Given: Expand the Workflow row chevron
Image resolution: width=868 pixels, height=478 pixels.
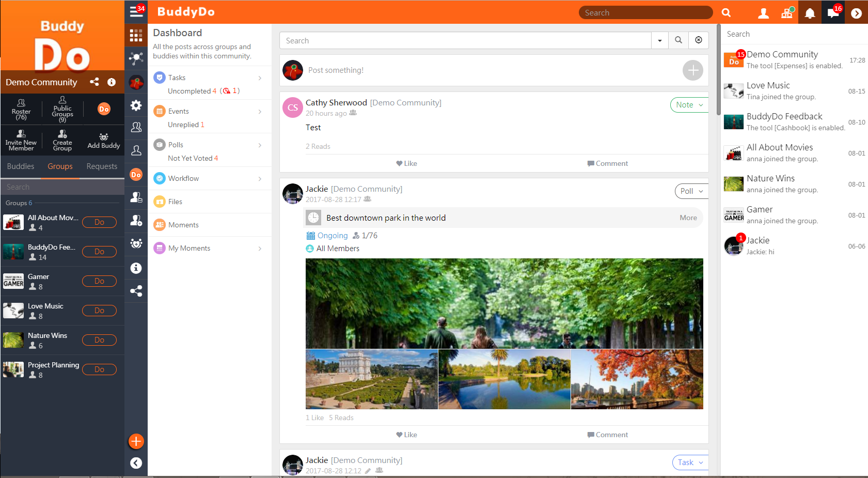Looking at the screenshot, I should coord(260,179).
